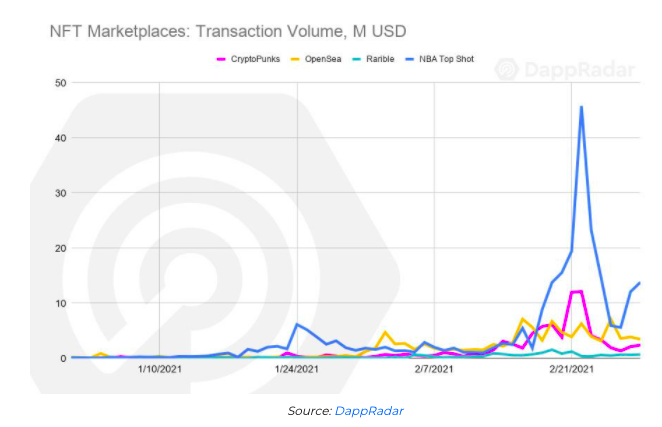The height and width of the screenshot is (427, 662).
Task: Click the NBA Top Shot blue swatch
Action: (x=410, y=59)
